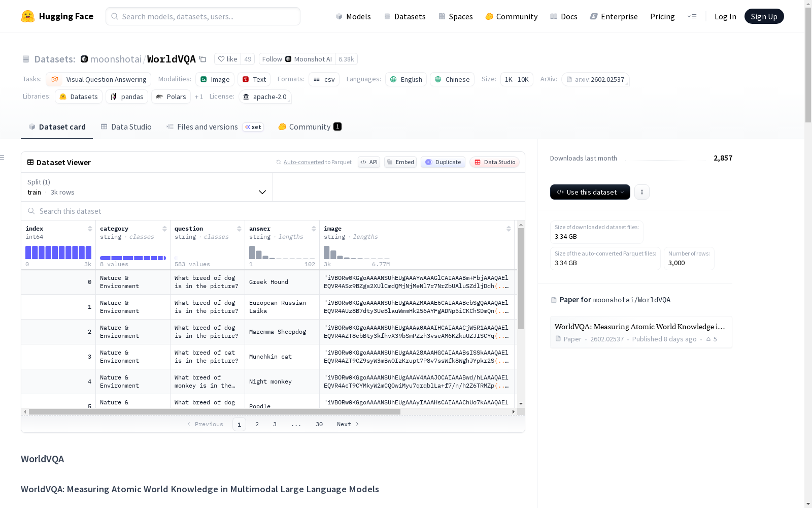Open the moonshotai owner link
This screenshot has width=812, height=508.
click(116, 59)
